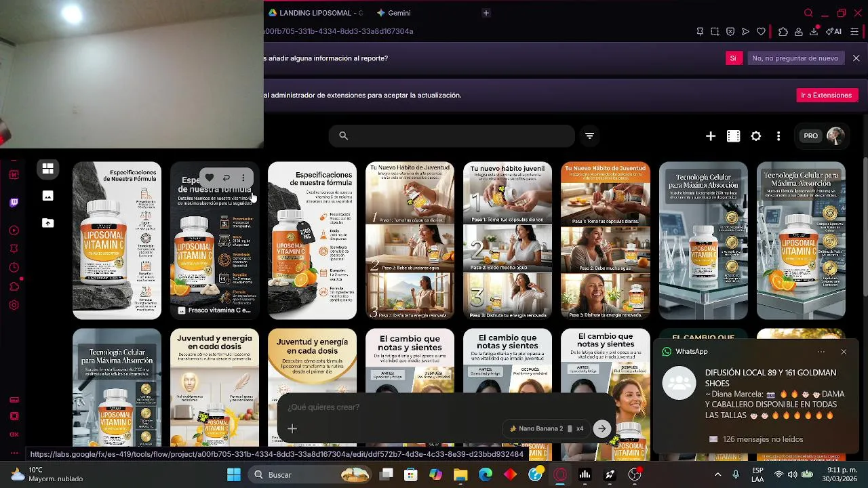Open a new browser tab with plus
The height and width of the screenshot is (488, 868).
coord(486,13)
